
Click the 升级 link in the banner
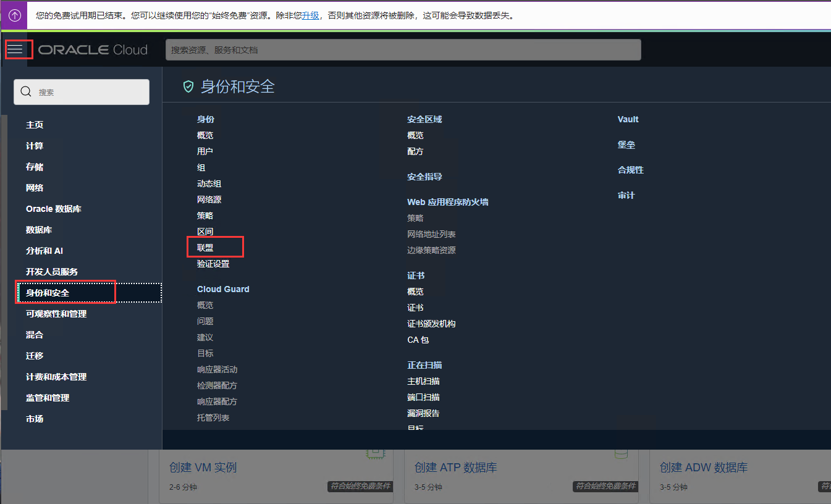(x=311, y=15)
